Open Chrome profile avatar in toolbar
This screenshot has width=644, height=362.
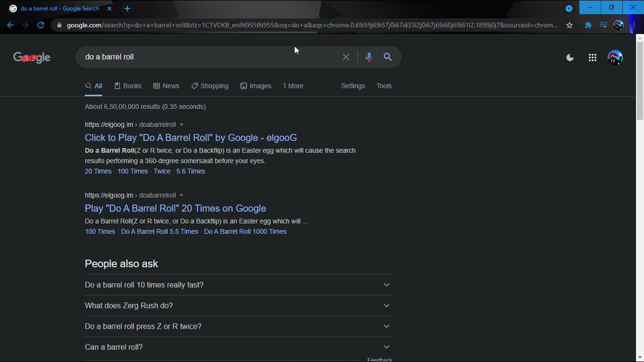click(618, 25)
